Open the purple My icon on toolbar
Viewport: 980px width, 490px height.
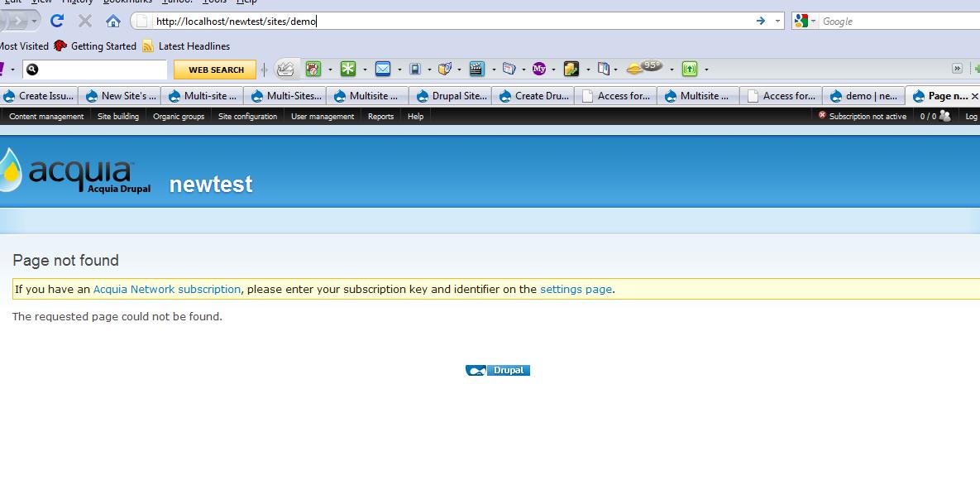point(539,69)
